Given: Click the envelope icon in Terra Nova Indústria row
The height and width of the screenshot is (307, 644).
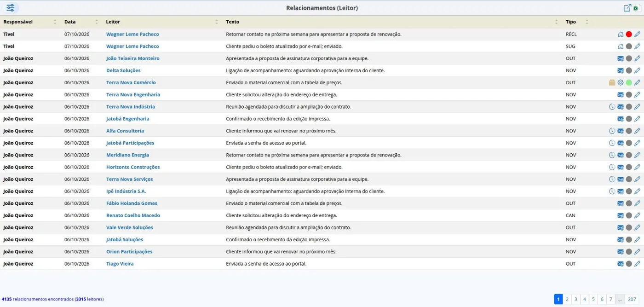Looking at the screenshot, I should pyautogui.click(x=621, y=107).
